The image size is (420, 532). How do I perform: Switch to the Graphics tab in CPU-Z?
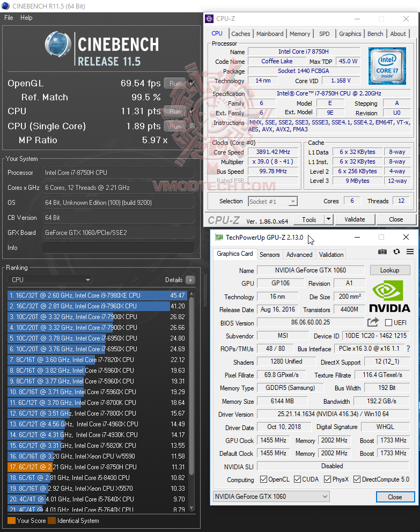coord(350,34)
